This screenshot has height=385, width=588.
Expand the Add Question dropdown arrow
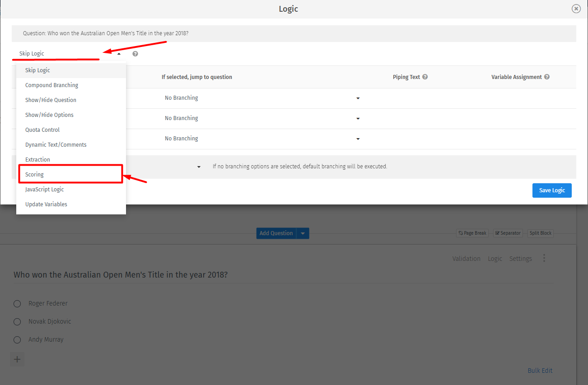click(x=303, y=233)
